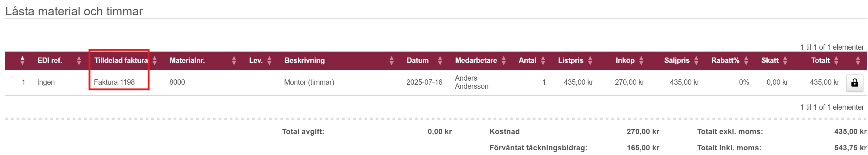Sort by EDI ref. arrows icon
Viewport: 868px width, 155px height.
79,61
